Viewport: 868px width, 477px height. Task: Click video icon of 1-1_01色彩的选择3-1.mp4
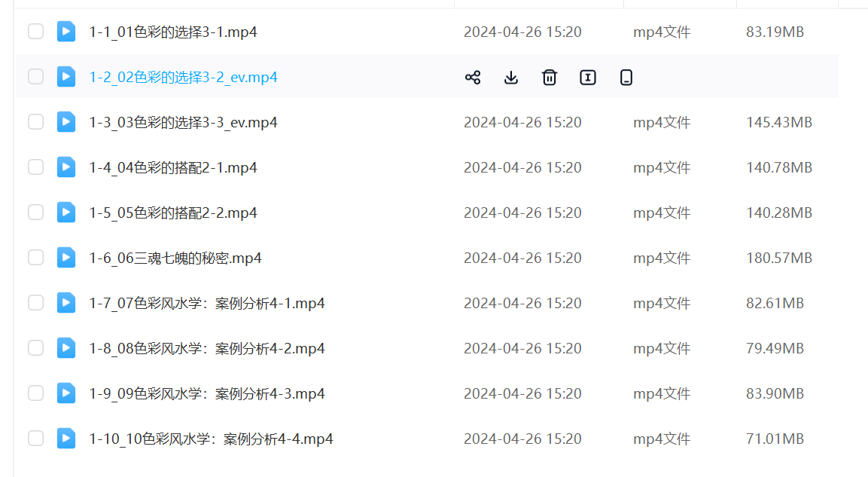[x=66, y=32]
